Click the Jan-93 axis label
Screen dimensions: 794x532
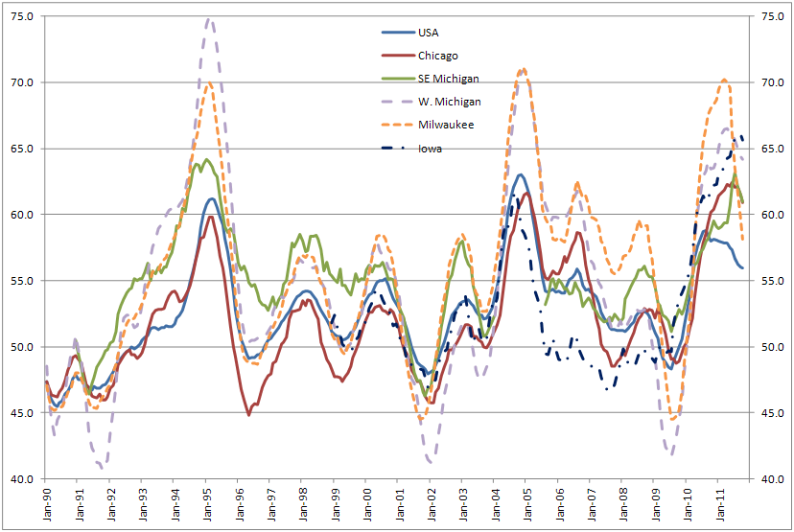click(x=143, y=504)
